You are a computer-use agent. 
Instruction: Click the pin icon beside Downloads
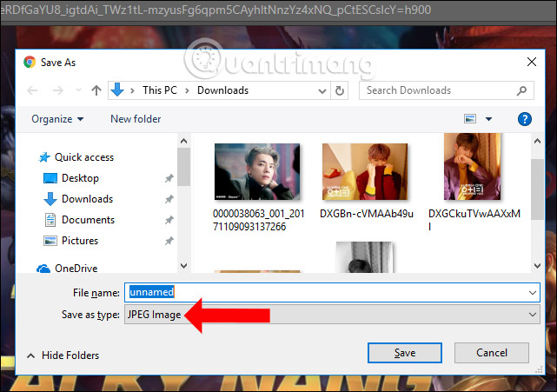click(x=169, y=199)
